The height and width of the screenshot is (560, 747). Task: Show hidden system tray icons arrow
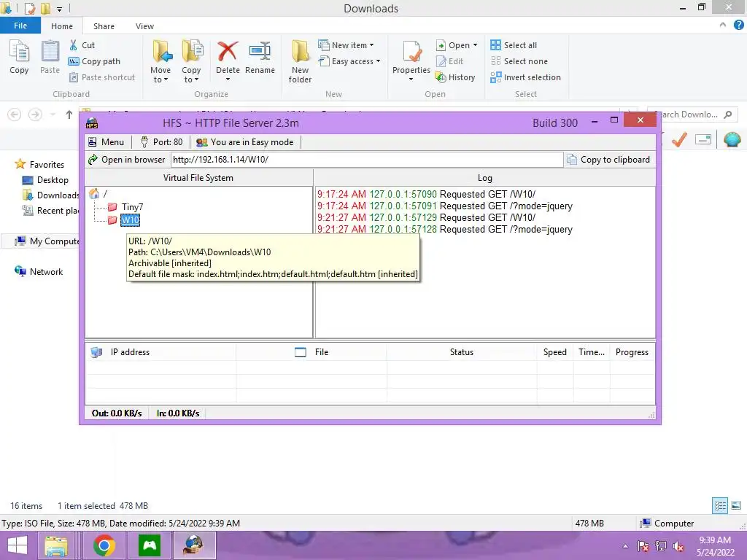pyautogui.click(x=625, y=546)
